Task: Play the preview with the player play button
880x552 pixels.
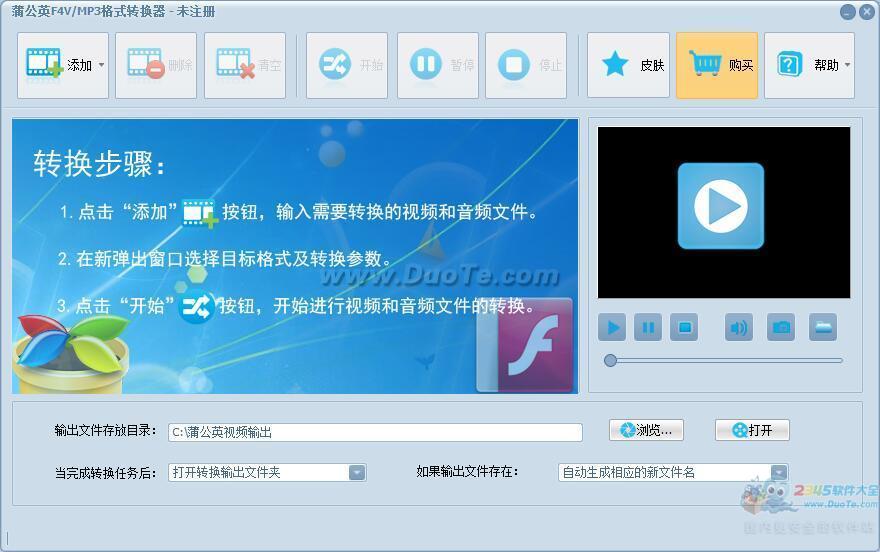Action: coord(612,327)
